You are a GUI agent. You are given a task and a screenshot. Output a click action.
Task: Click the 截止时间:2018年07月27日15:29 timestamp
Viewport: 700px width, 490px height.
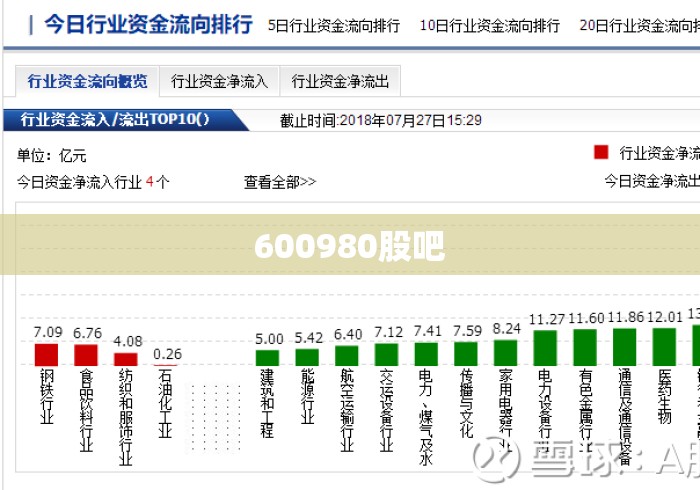tap(381, 120)
